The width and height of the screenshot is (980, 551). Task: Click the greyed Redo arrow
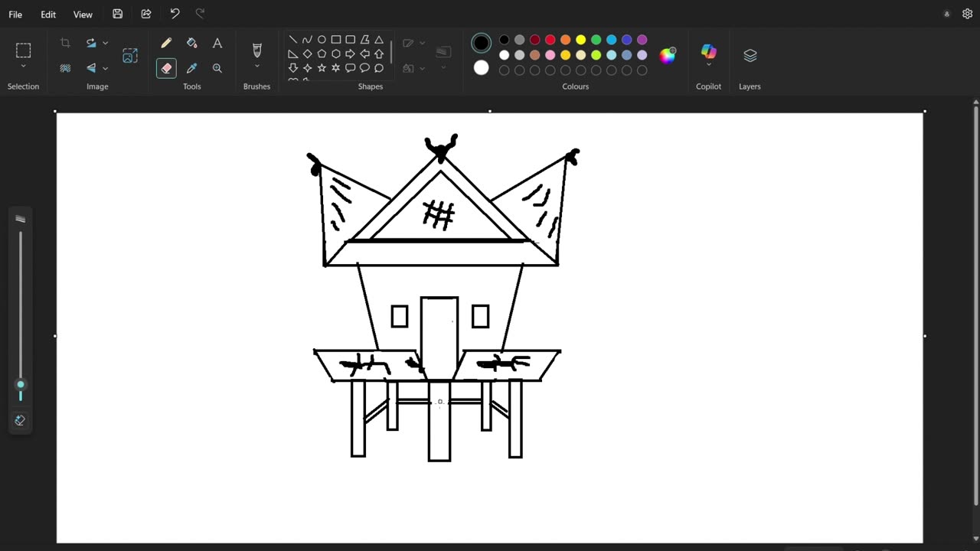coord(201,14)
